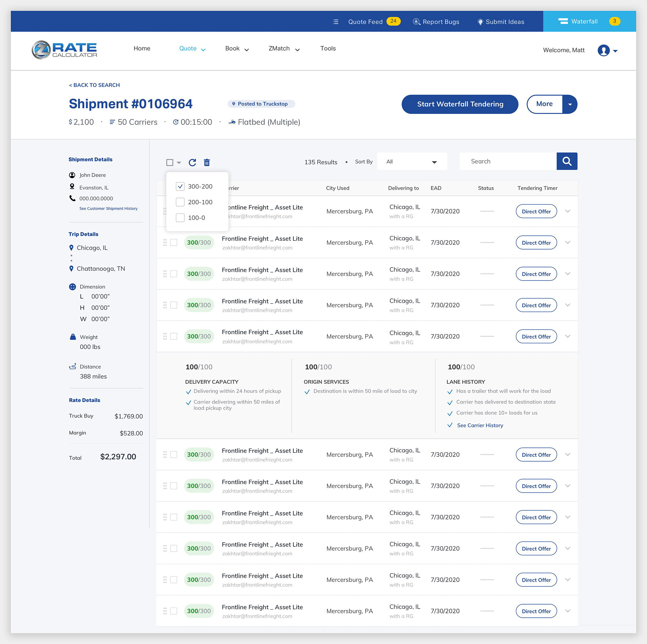Expand the first carrier row chevron
Viewport: 647px width, 644px height.
(x=568, y=211)
